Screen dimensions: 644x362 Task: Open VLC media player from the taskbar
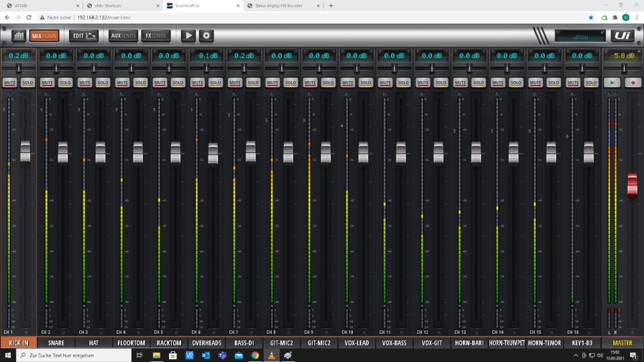(272, 355)
